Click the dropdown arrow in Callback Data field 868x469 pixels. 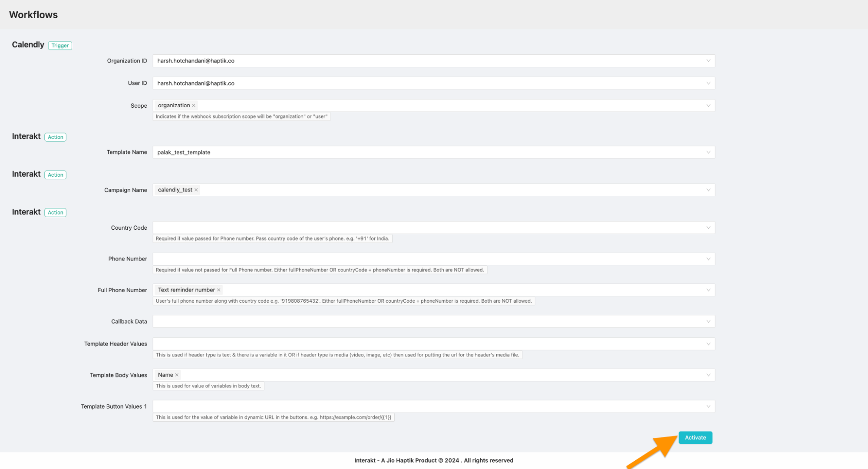pos(708,321)
